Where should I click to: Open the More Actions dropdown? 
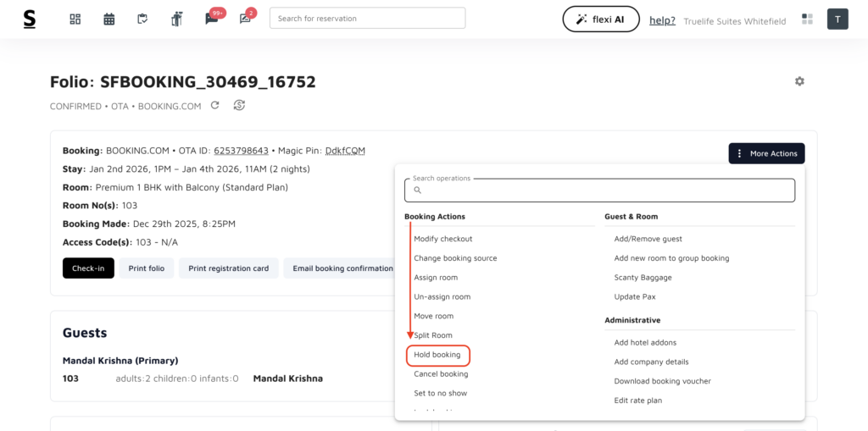tap(766, 153)
